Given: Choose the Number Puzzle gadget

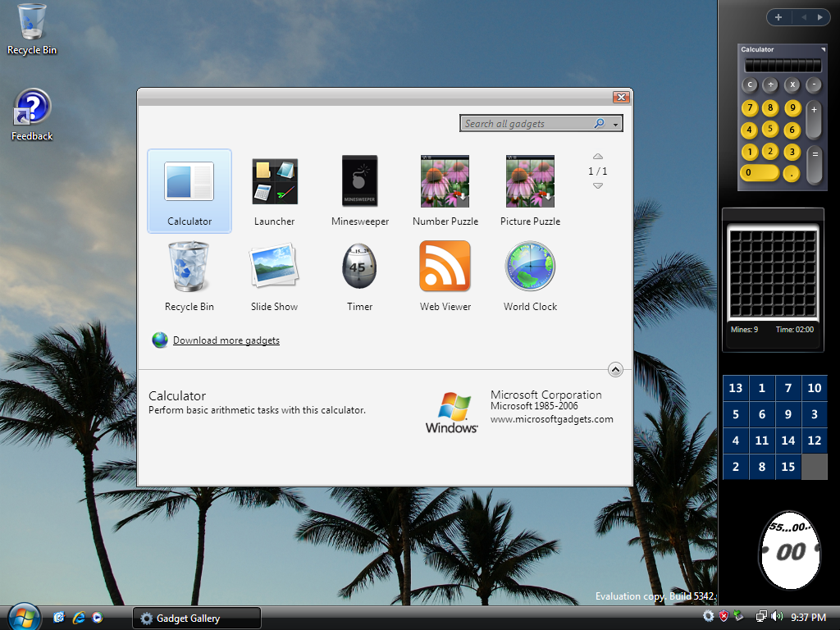Looking at the screenshot, I should pyautogui.click(x=445, y=182).
